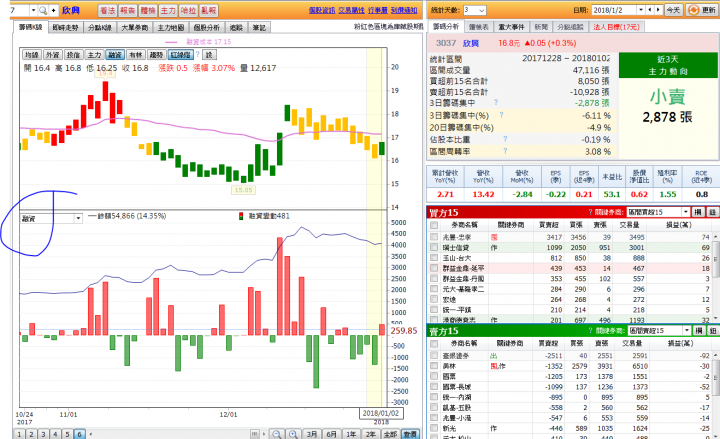This screenshot has height=439, width=720.
Task: Go to previous date with left arrow
Action: [x=650, y=10]
